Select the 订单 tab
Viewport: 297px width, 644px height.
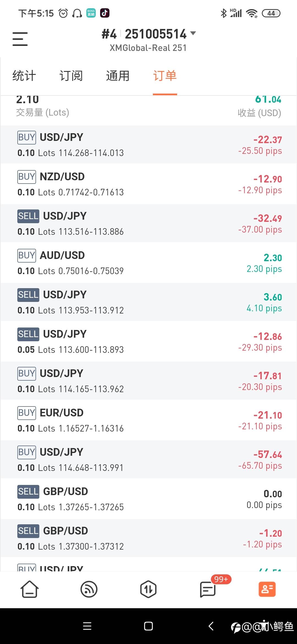pos(165,76)
